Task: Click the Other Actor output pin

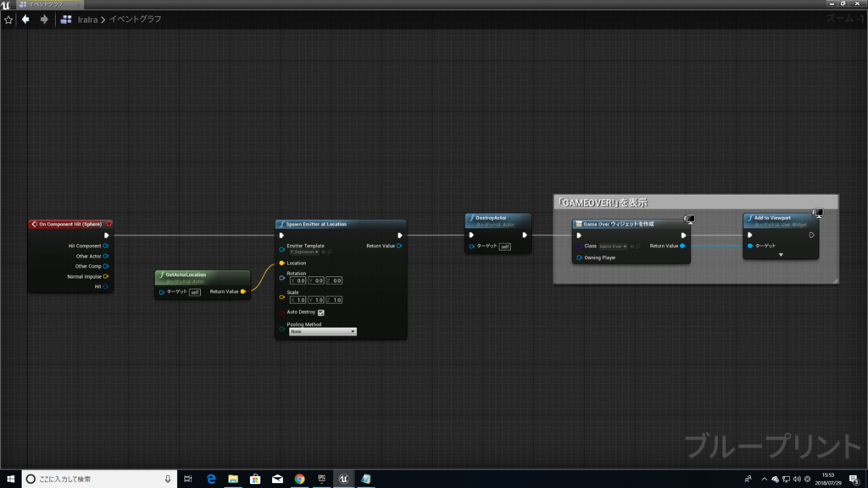Action: tap(106, 256)
